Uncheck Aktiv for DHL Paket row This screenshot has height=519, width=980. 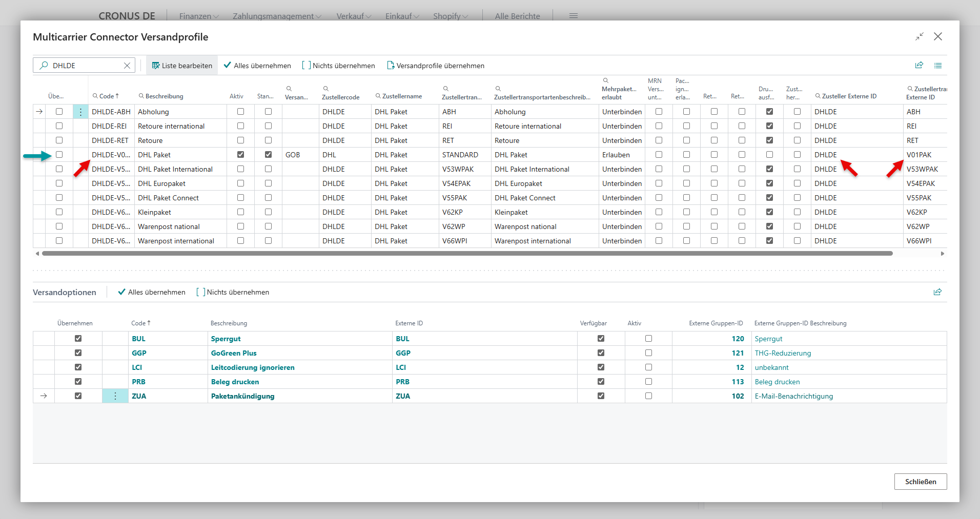click(240, 155)
